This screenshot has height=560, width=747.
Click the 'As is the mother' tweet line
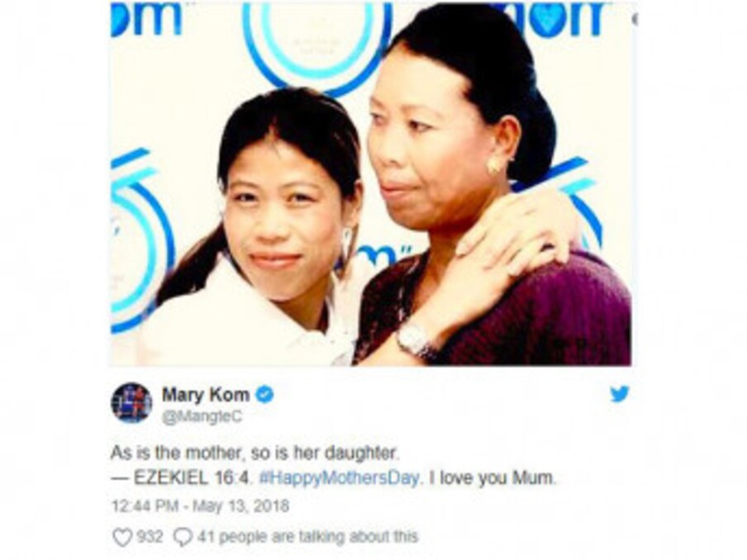[x=254, y=453]
